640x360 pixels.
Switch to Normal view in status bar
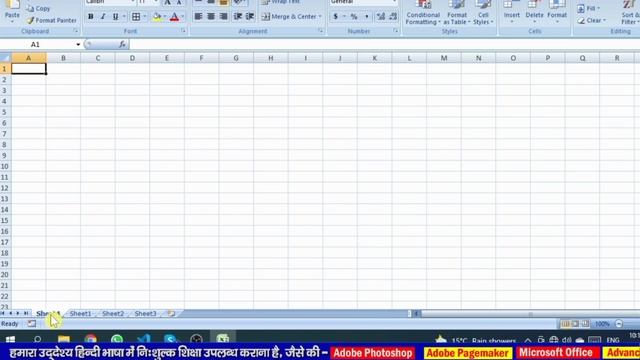[x=565, y=324]
